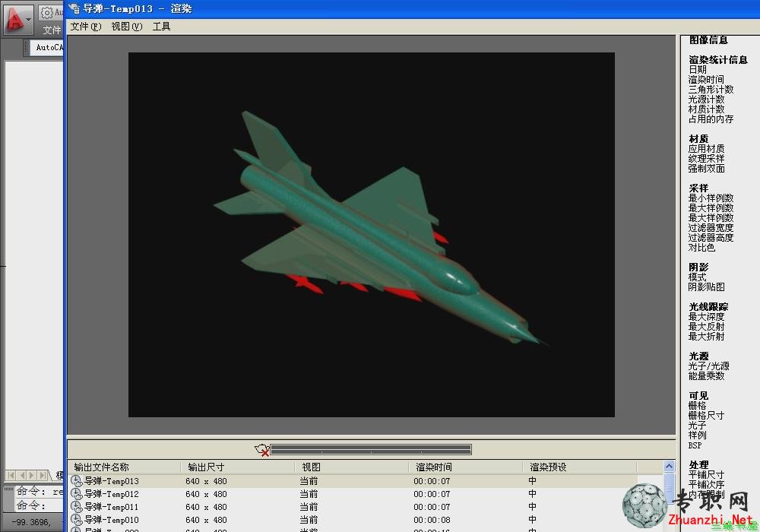This screenshot has height=532, width=760.
Task: Click the 光线跟踪 section heading
Action: pyautogui.click(x=708, y=307)
